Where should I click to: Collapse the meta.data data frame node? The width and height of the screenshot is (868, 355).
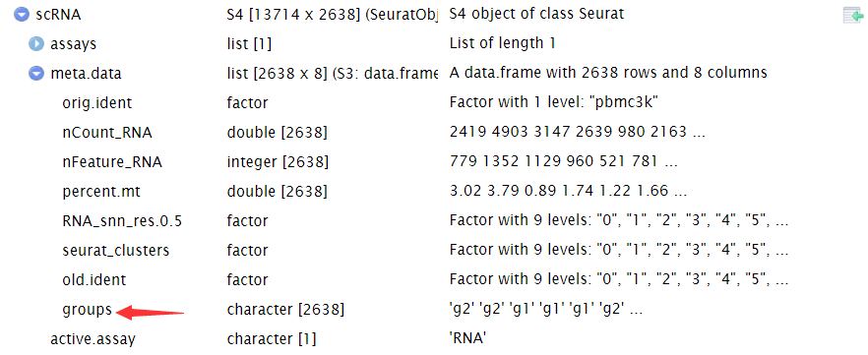[36, 73]
